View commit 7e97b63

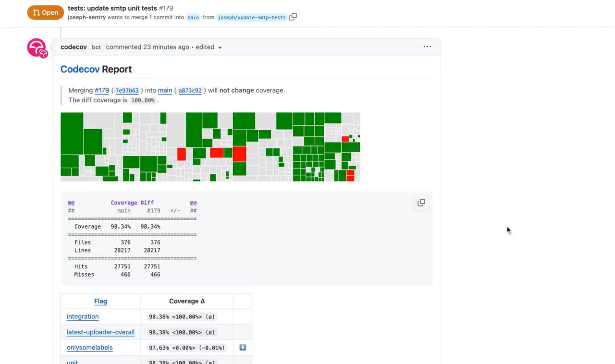point(127,90)
